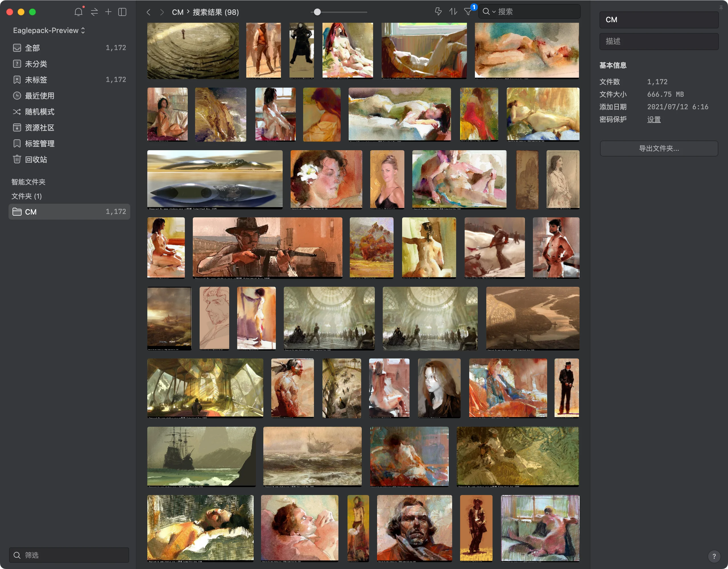Image resolution: width=728 pixels, height=569 pixels.
Task: Open 回收站 in the sidebar
Action: (69, 159)
